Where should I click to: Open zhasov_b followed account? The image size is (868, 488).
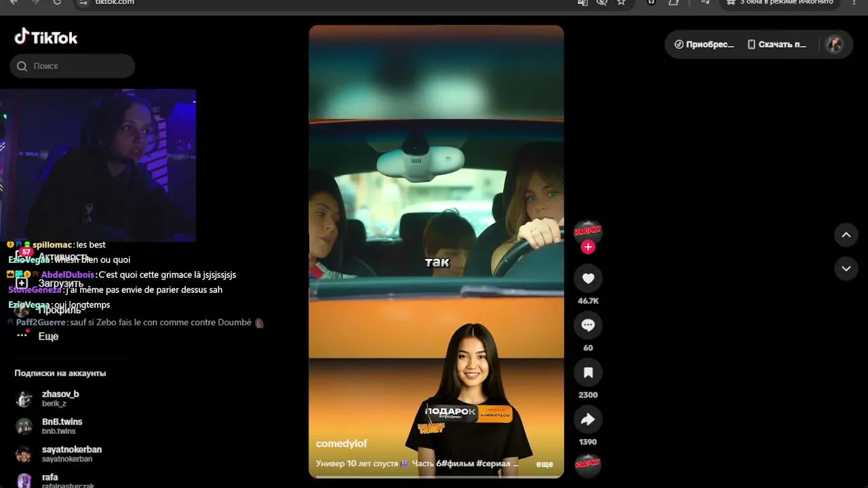coord(60,399)
